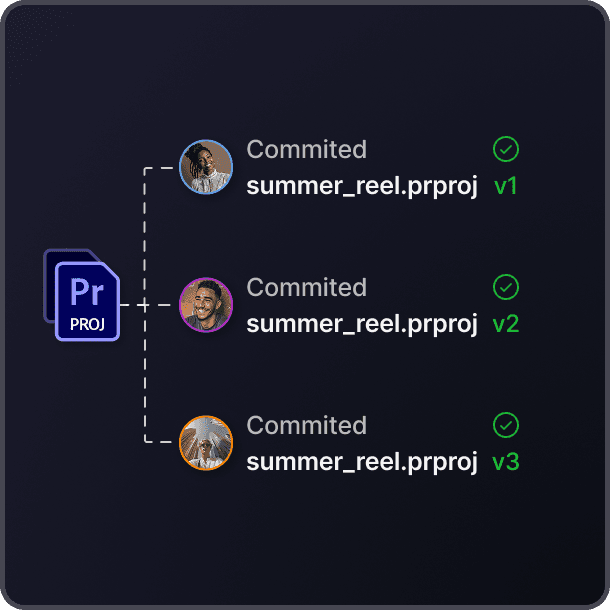Viewport: 610px width, 610px height.
Task: Open the second summer_reel.prproj file name
Action: point(362,324)
